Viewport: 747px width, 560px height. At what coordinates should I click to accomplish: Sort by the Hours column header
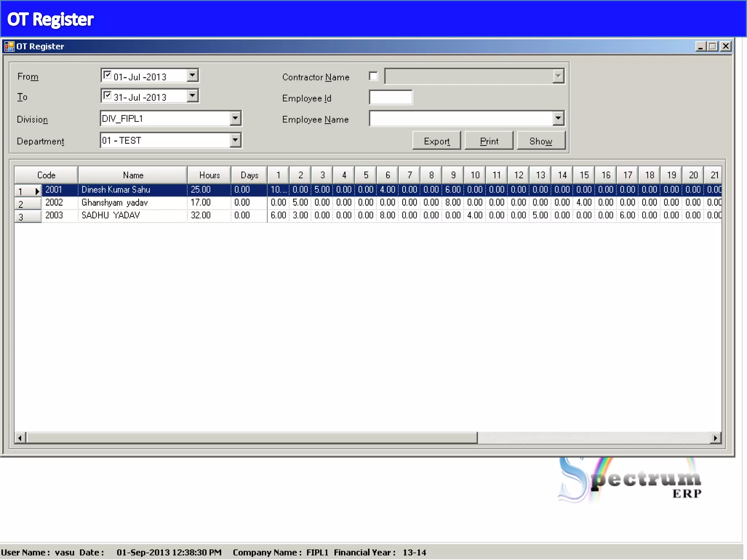coord(209,175)
